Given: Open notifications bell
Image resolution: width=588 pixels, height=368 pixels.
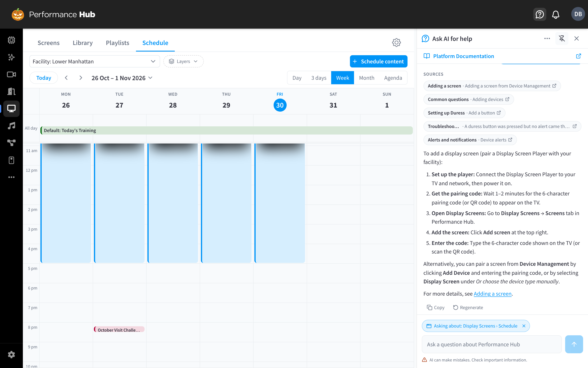Looking at the screenshot, I should point(556,14).
